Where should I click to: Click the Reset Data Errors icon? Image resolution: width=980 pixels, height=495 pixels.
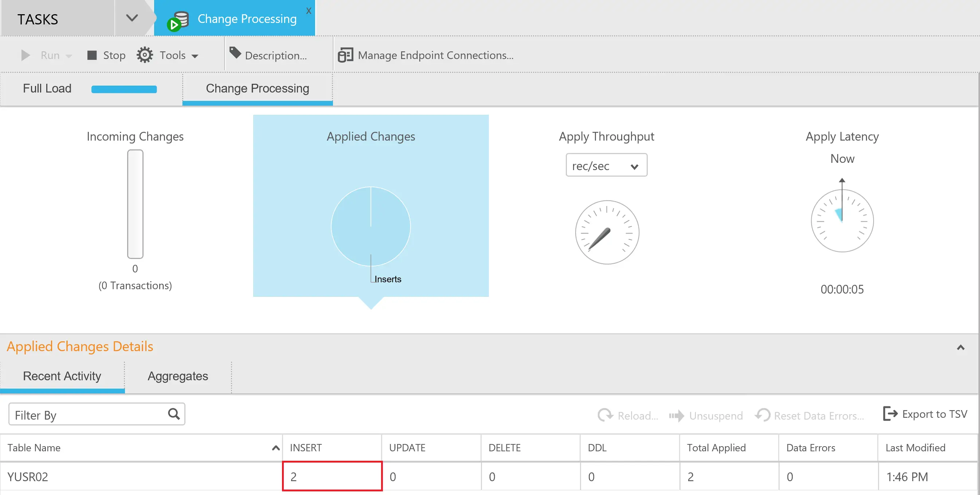pos(763,415)
